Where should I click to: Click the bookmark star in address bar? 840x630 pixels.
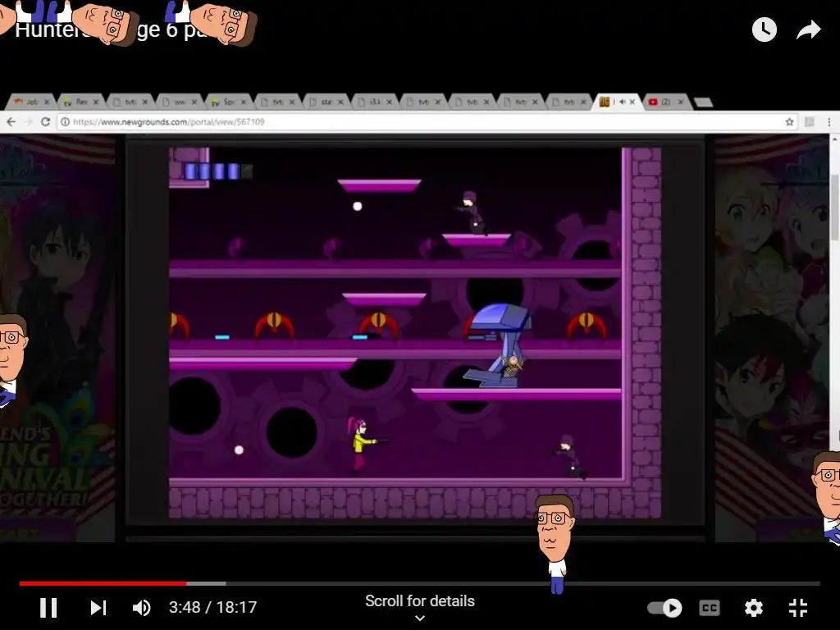point(789,122)
